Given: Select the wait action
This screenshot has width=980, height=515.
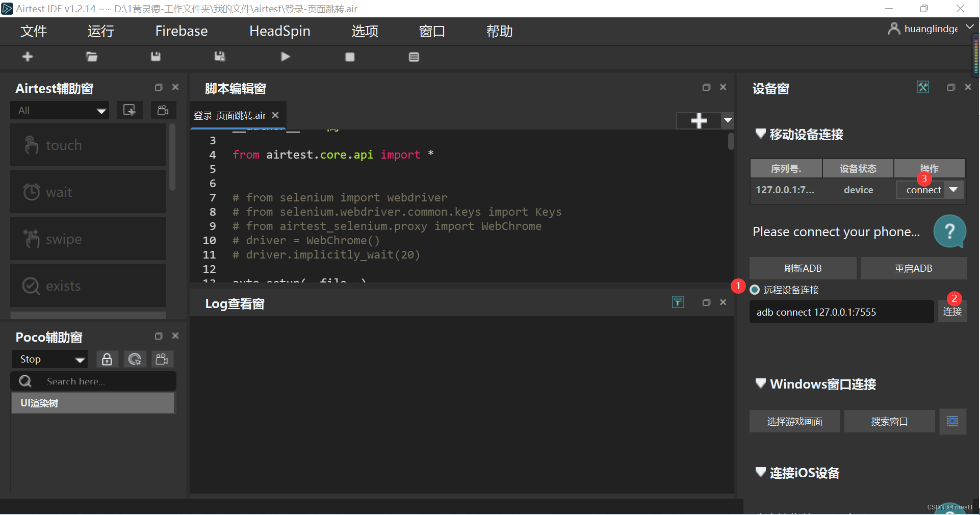Looking at the screenshot, I should tap(88, 192).
